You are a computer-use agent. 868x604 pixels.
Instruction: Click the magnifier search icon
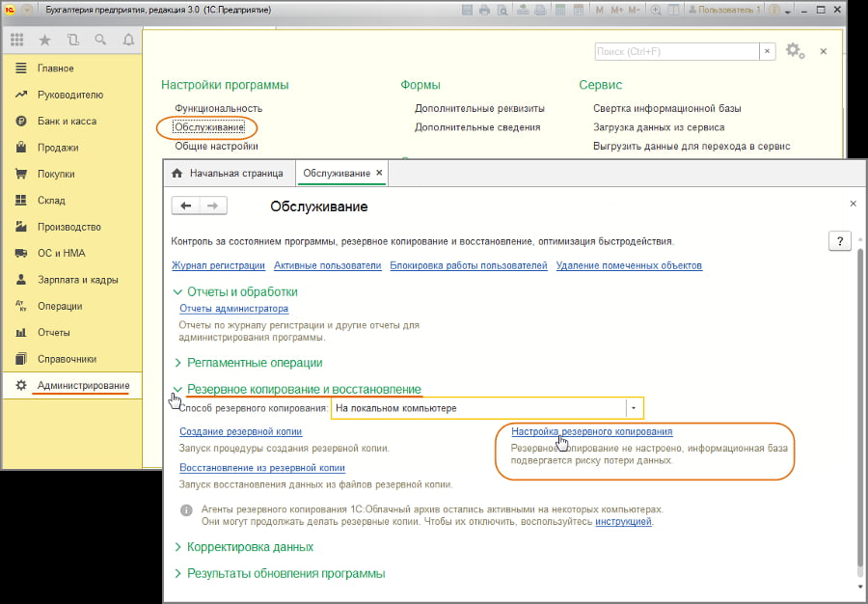pyautogui.click(x=100, y=41)
